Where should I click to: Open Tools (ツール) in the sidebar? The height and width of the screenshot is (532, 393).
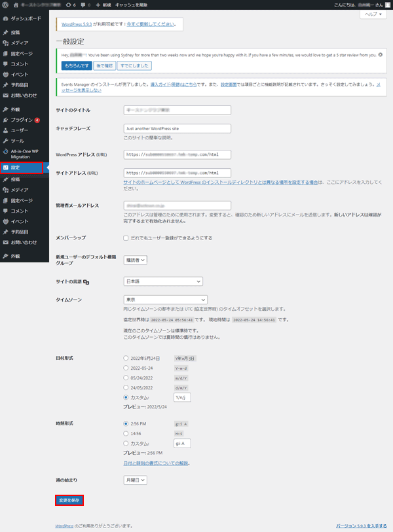pos(18,141)
